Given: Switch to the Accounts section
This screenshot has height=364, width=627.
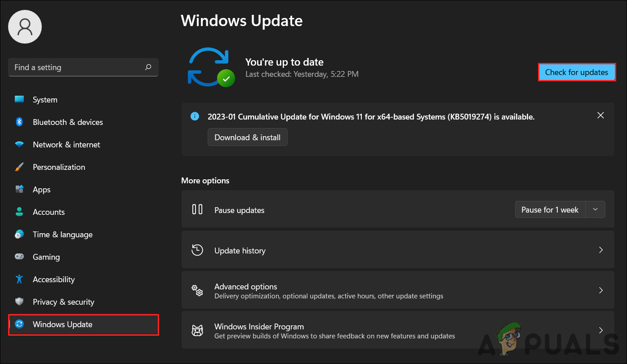Looking at the screenshot, I should 49,212.
